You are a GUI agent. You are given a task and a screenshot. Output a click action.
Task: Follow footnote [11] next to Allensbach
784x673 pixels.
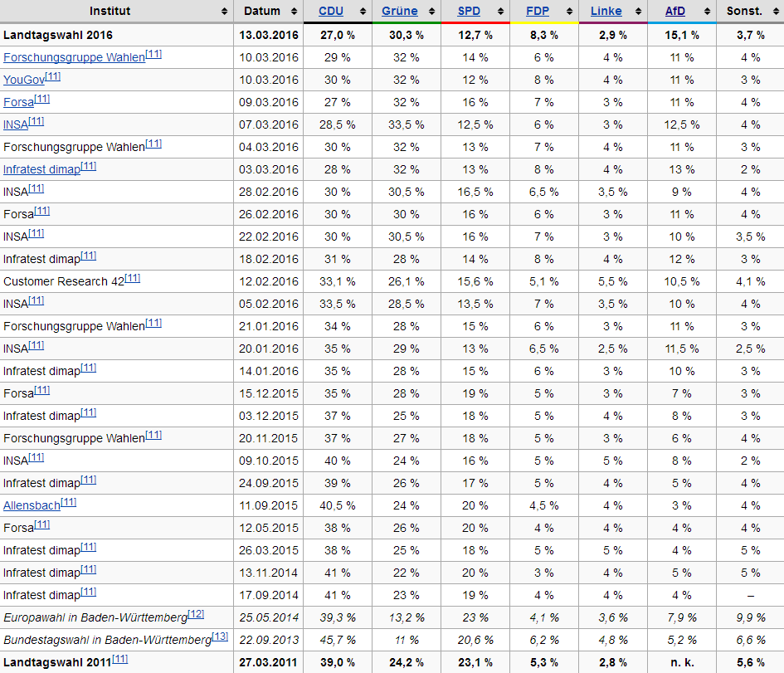[69, 502]
